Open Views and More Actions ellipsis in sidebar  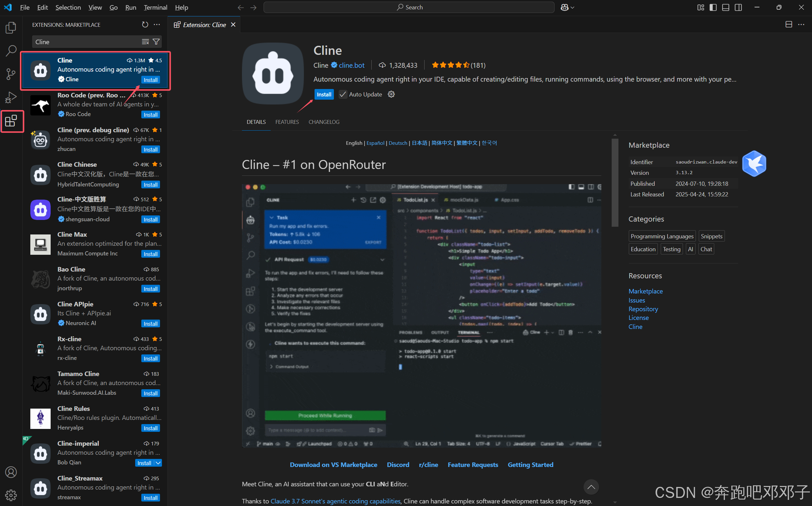pos(157,25)
